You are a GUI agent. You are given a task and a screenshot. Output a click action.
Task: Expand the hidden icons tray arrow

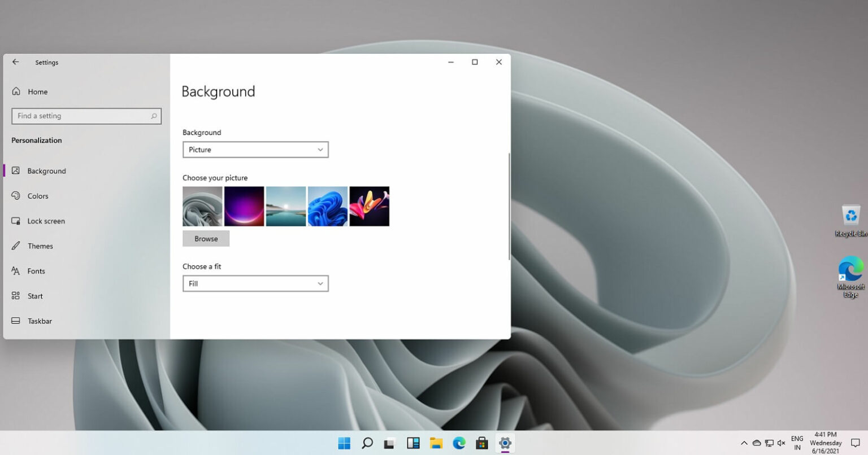[x=744, y=443]
